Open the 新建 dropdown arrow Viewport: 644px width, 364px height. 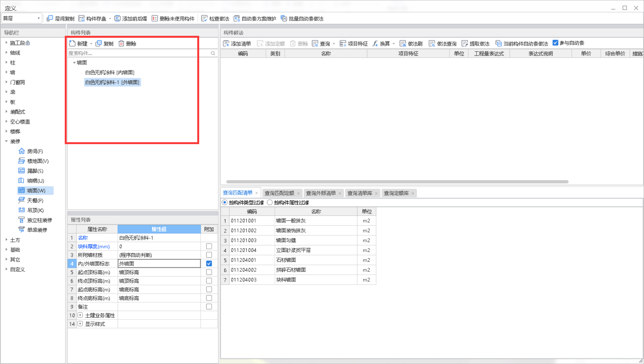tap(91, 44)
